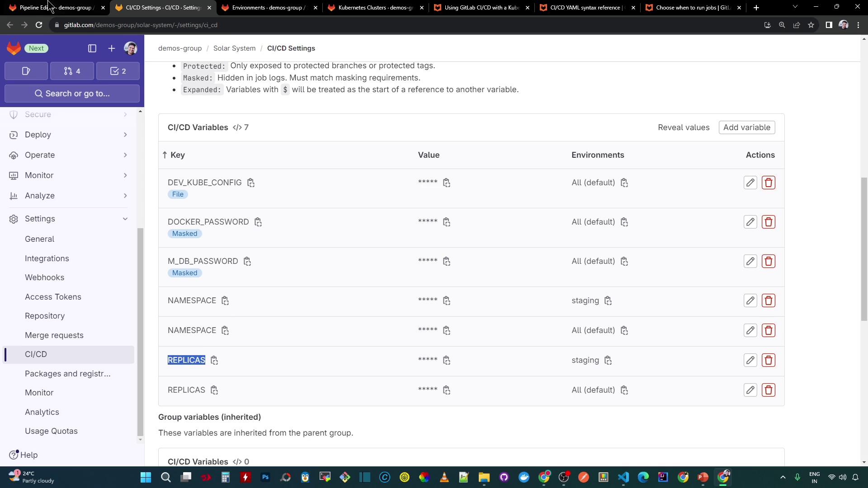Viewport: 868px width, 488px height.
Task: Open Repository settings in sidebar
Action: coord(45,316)
